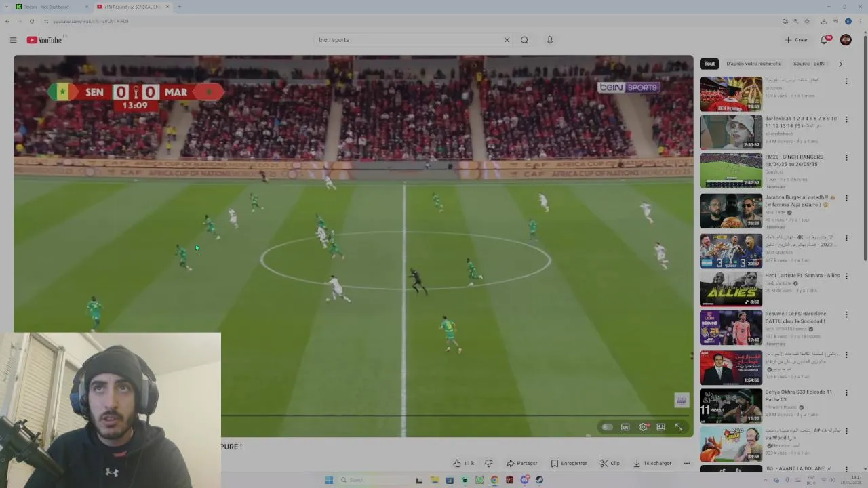Select the "Tout" filter chip
This screenshot has width=868, height=488.
pos(709,64)
